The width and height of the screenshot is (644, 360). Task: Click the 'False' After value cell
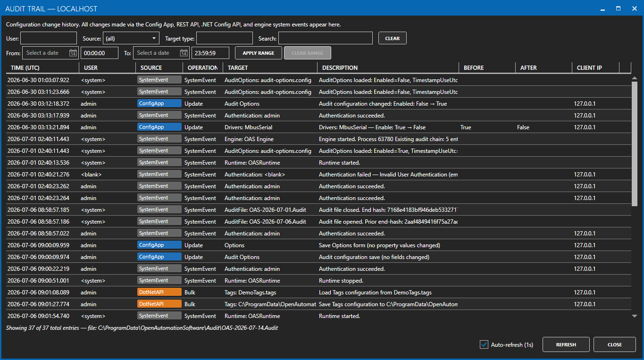(x=523, y=127)
